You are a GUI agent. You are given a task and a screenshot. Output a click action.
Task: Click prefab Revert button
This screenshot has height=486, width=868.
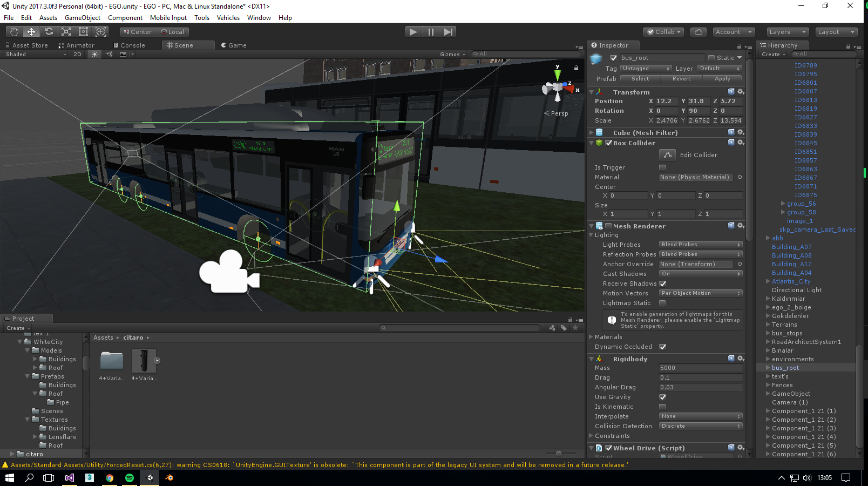681,79
